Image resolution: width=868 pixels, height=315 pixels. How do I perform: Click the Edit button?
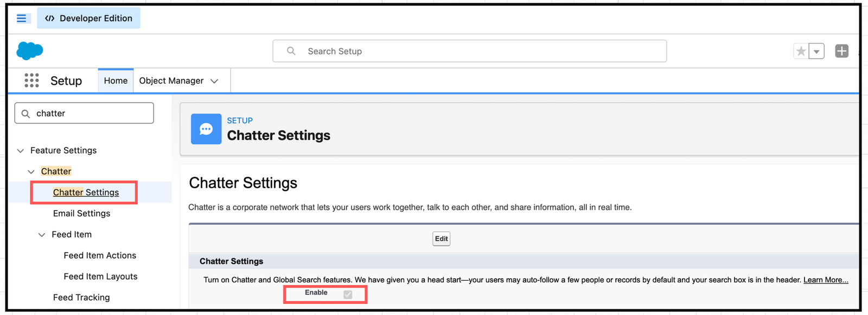[x=441, y=238]
